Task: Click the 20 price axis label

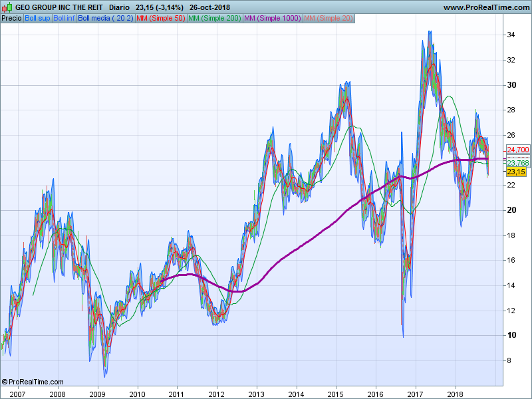Action: (x=511, y=210)
